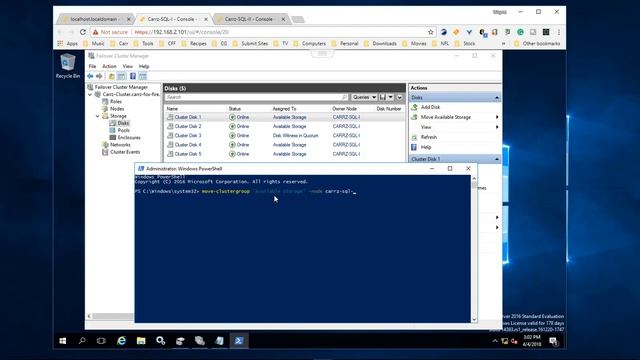Click the save query disk icon

(x=383, y=97)
